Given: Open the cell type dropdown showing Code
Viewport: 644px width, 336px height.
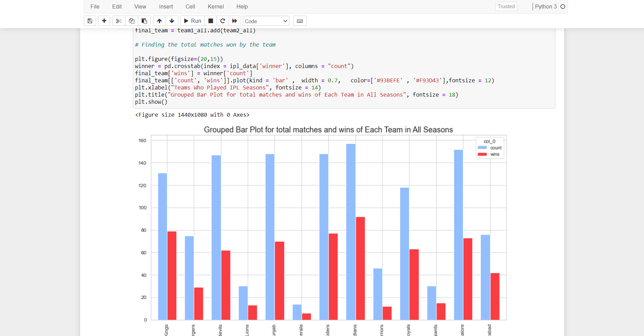Looking at the screenshot, I should 266,21.
